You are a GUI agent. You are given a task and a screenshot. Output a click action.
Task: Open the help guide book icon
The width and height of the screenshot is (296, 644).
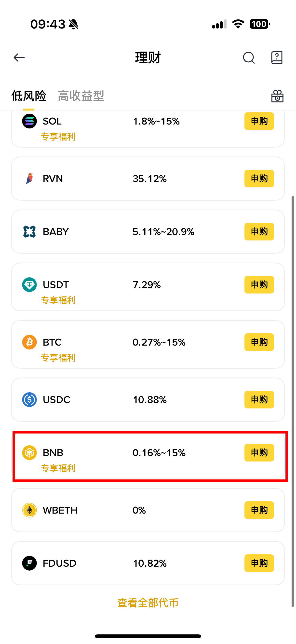277,58
